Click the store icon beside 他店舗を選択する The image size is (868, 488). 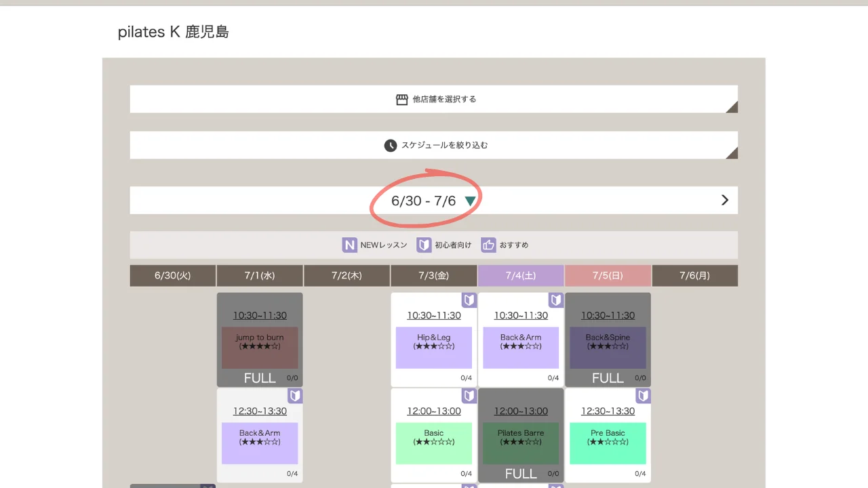402,99
